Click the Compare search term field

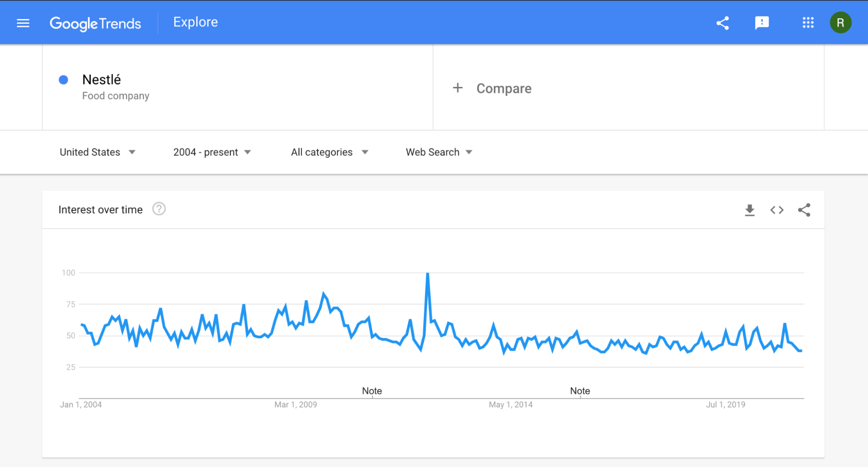(x=504, y=89)
